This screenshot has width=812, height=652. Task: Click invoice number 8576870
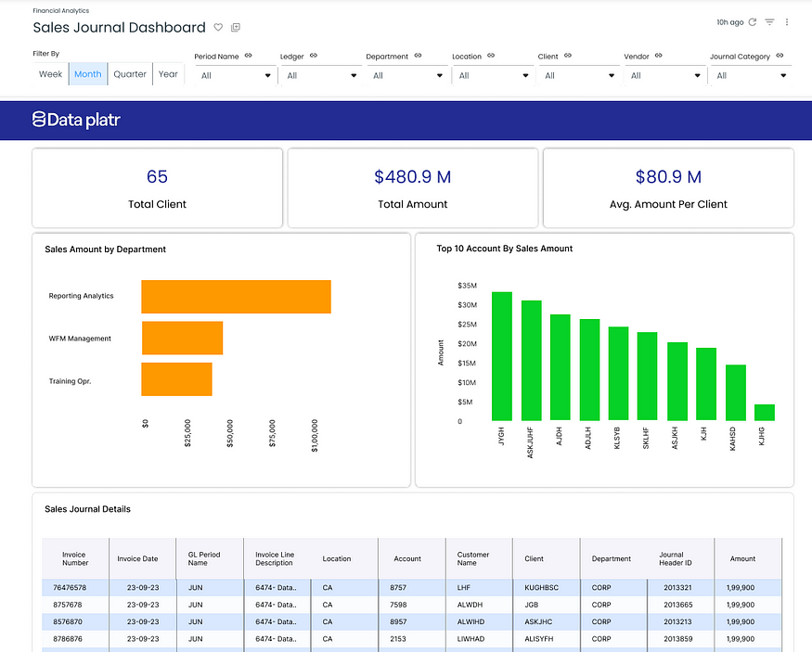pos(68,621)
